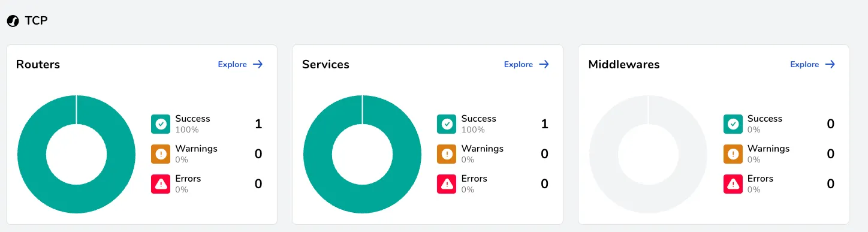The width and height of the screenshot is (868, 232).
Task: Click the Middlewares Success checkmark icon
Action: (733, 124)
